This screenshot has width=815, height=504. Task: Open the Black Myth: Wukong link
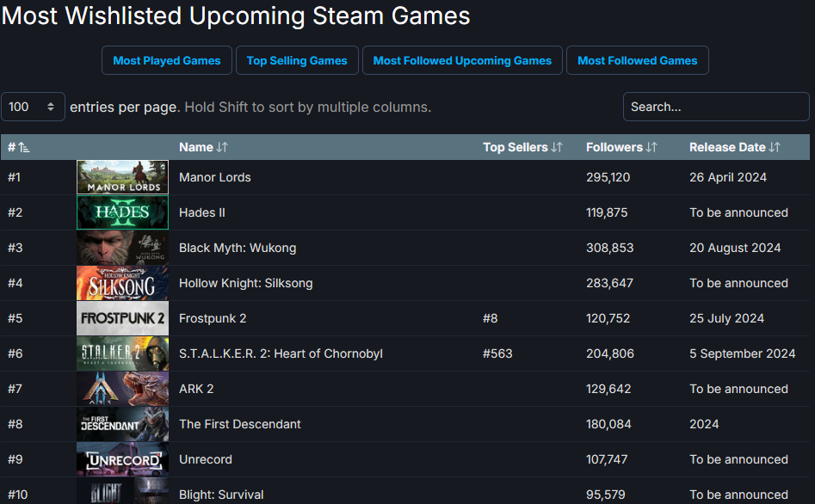238,249
